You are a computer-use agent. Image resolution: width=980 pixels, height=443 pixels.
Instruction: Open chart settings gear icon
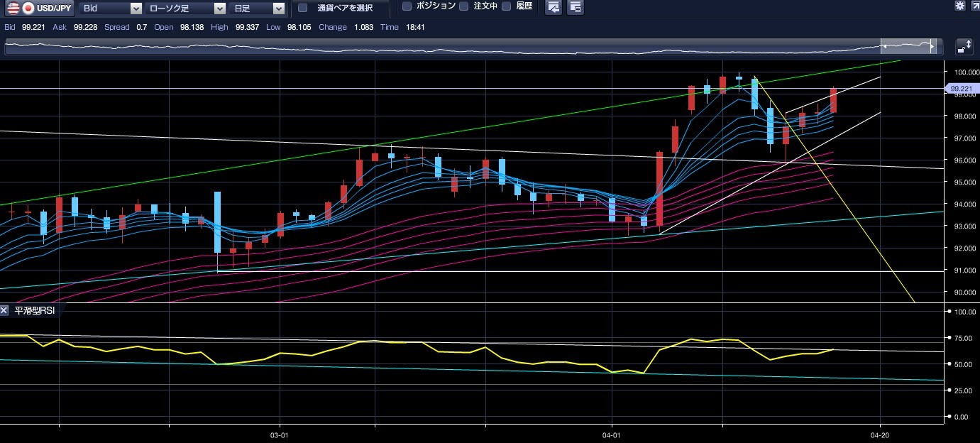tap(959, 6)
